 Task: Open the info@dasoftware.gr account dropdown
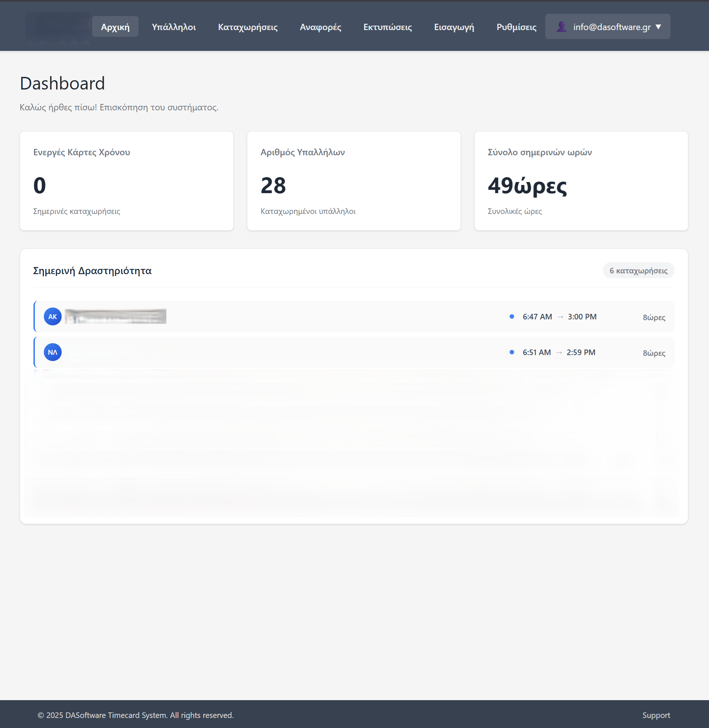click(x=607, y=26)
